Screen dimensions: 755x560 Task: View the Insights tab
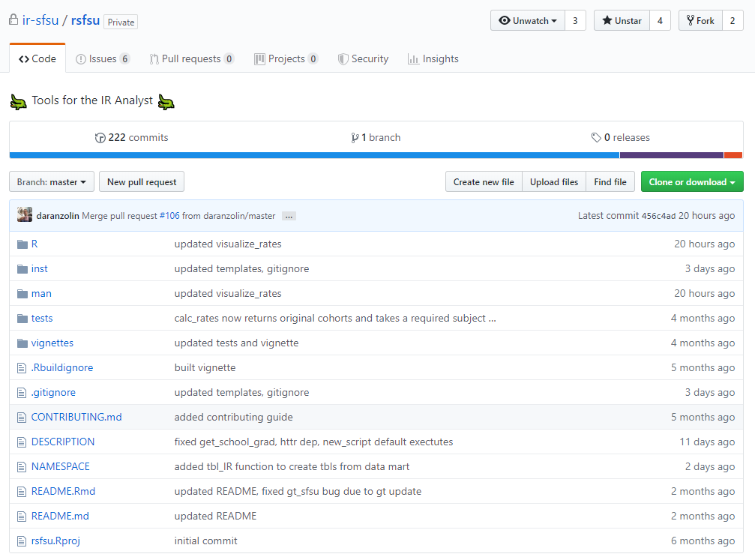click(x=433, y=58)
